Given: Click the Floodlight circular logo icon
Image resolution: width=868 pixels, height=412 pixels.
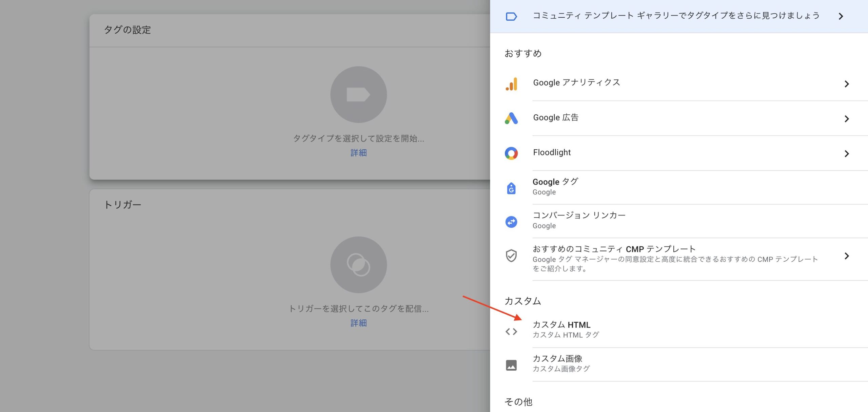Looking at the screenshot, I should [x=511, y=153].
